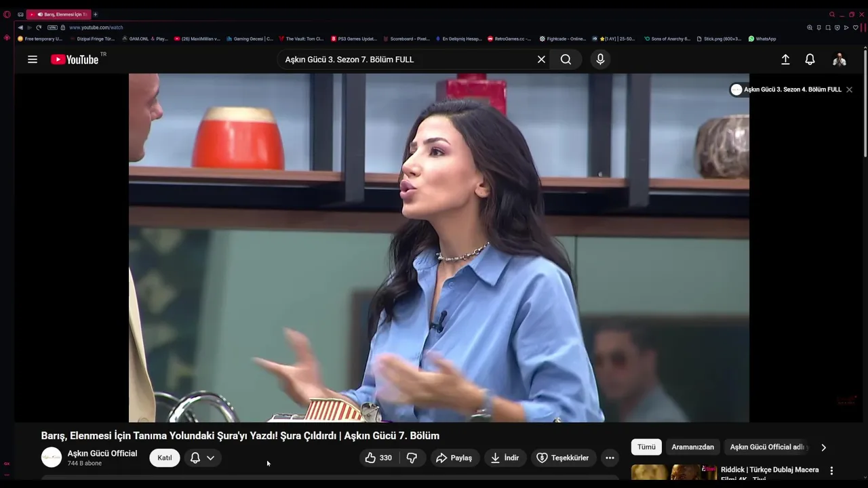Open the YouTube hamburger guide menu
Screen dimensions: 868x488
(x=32, y=60)
